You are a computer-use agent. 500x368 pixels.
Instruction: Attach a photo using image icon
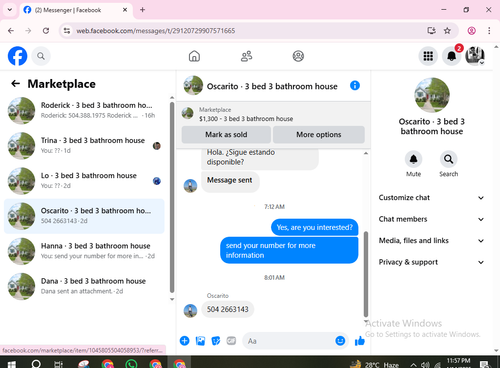(x=200, y=341)
